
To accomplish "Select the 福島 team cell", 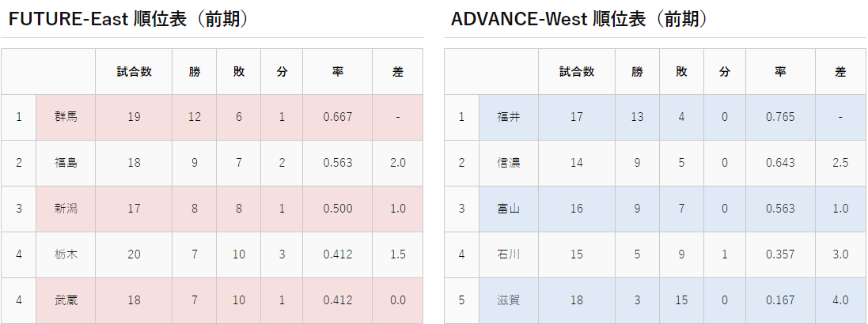I will [x=66, y=163].
